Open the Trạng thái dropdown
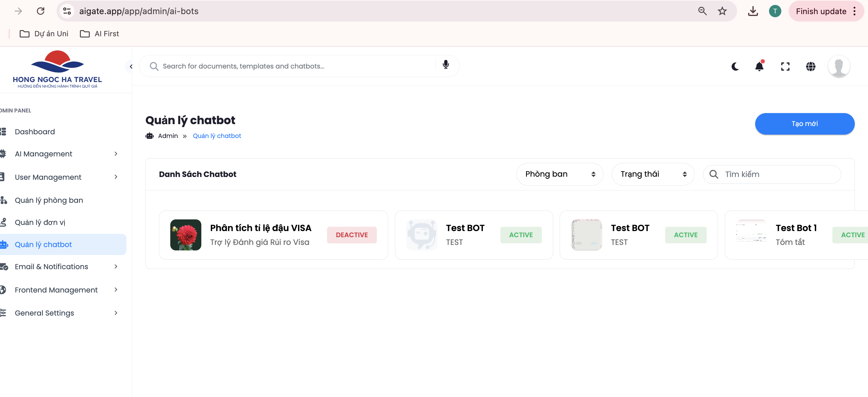The height and width of the screenshot is (397, 868). tap(653, 174)
